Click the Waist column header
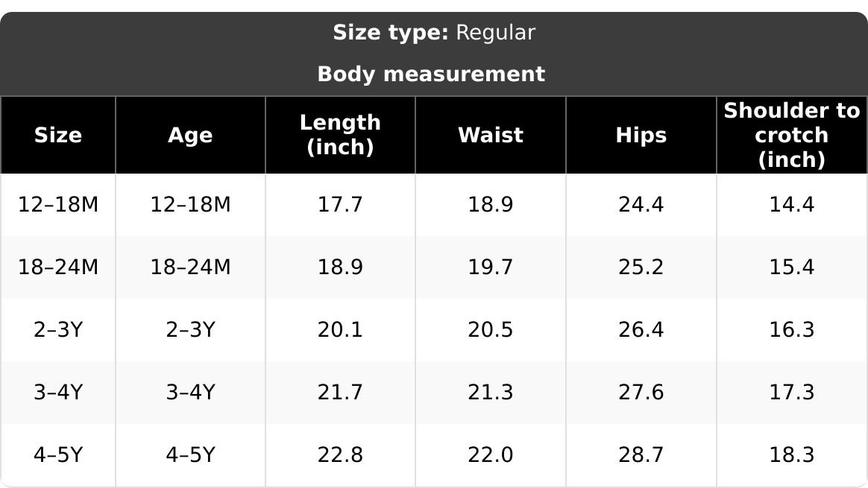This screenshot has width=868, height=488. coord(491,135)
